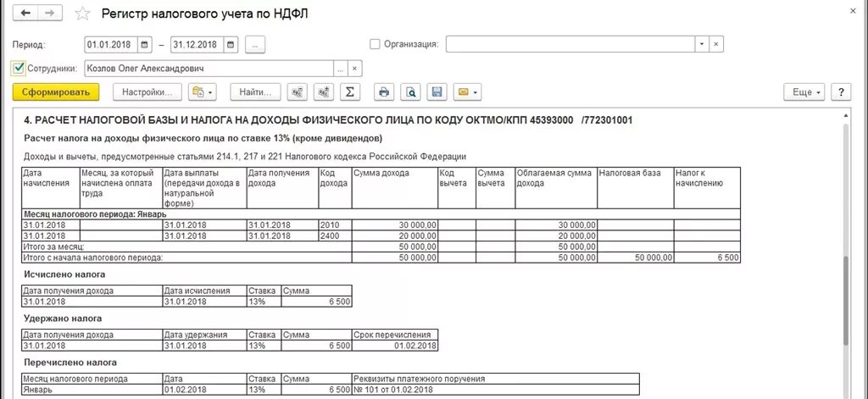
Task: Open period selection dialog with ellipsis button
Action: pyautogui.click(x=254, y=45)
